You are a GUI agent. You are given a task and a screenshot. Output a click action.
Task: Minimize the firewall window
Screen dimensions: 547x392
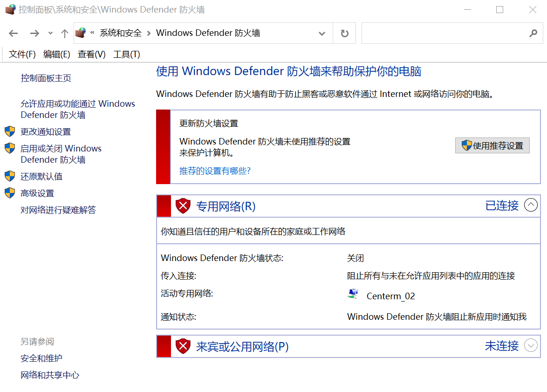click(x=467, y=9)
